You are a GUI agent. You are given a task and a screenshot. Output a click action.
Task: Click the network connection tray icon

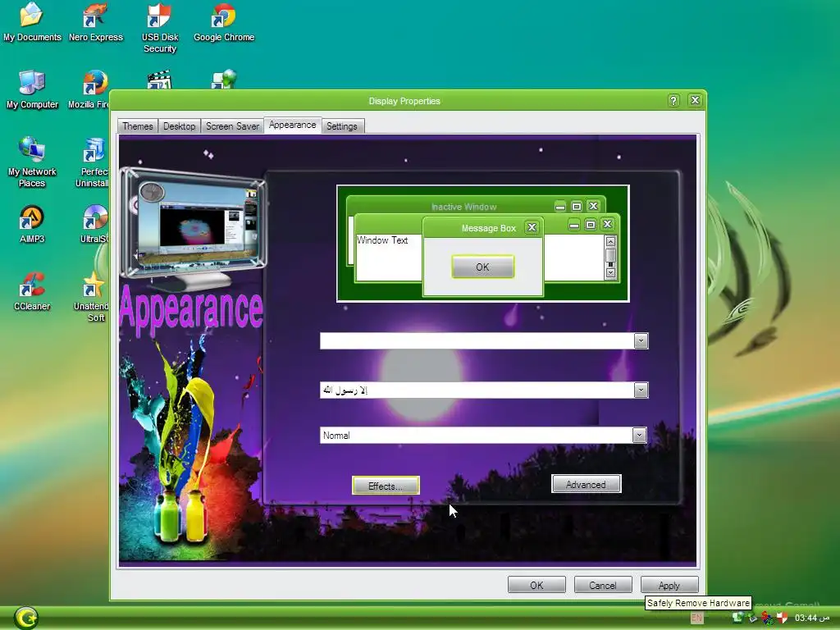point(737,618)
